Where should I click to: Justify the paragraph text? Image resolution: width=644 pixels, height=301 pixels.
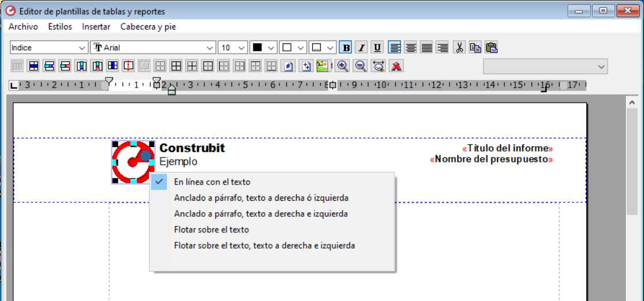(x=426, y=48)
